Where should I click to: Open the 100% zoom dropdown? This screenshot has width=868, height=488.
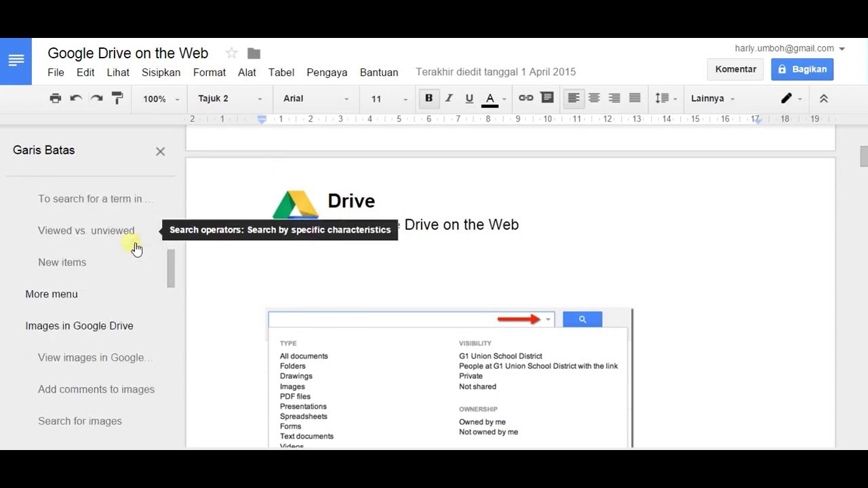tap(161, 99)
